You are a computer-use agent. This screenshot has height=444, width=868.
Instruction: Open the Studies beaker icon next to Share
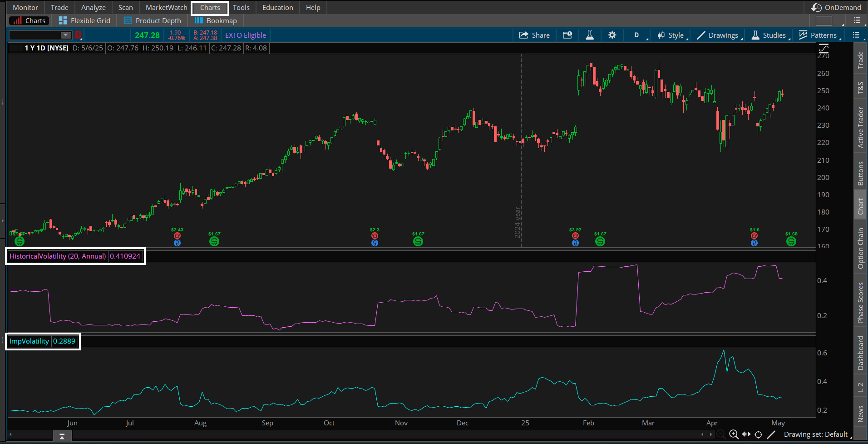click(x=589, y=35)
